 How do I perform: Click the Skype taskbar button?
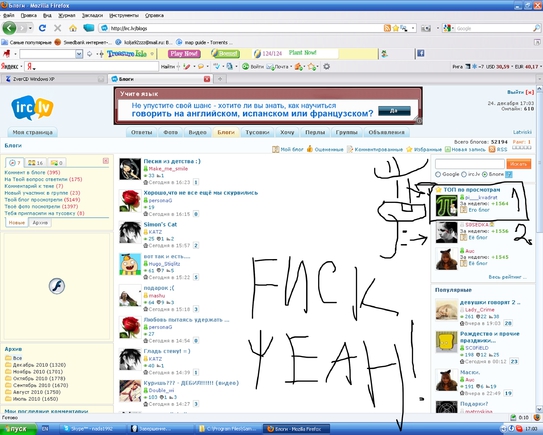(x=91, y=429)
